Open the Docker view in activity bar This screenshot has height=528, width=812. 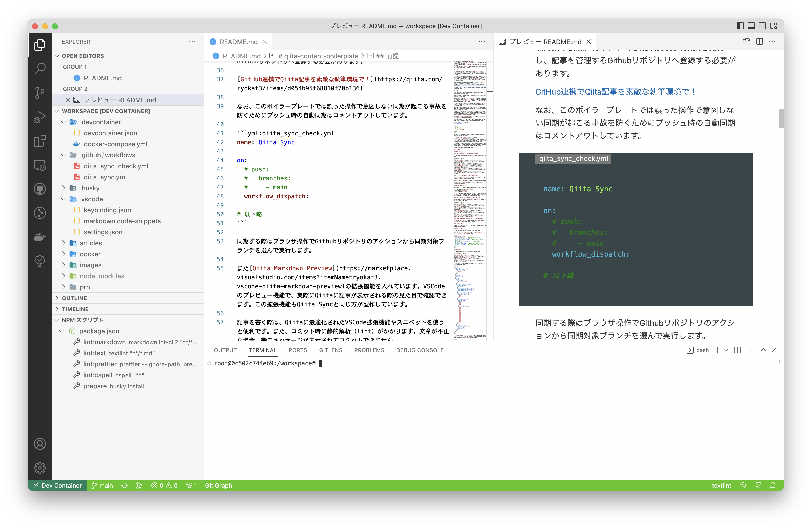40,237
